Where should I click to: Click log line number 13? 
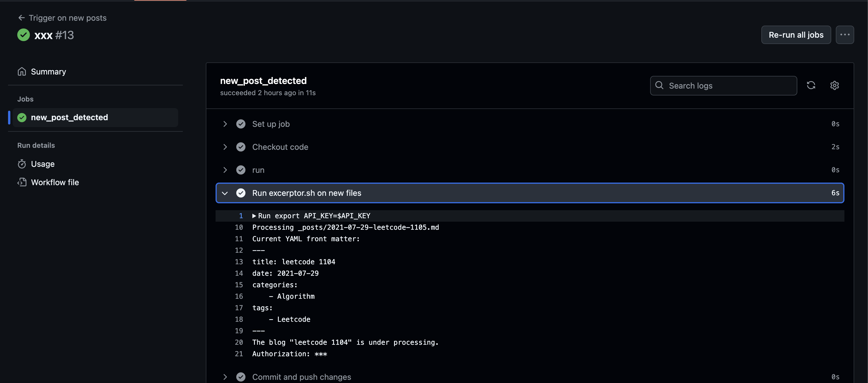[x=239, y=262]
